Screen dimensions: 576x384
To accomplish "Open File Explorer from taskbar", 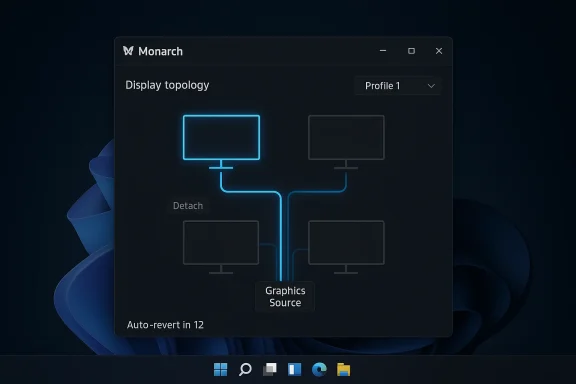I will pos(343,370).
